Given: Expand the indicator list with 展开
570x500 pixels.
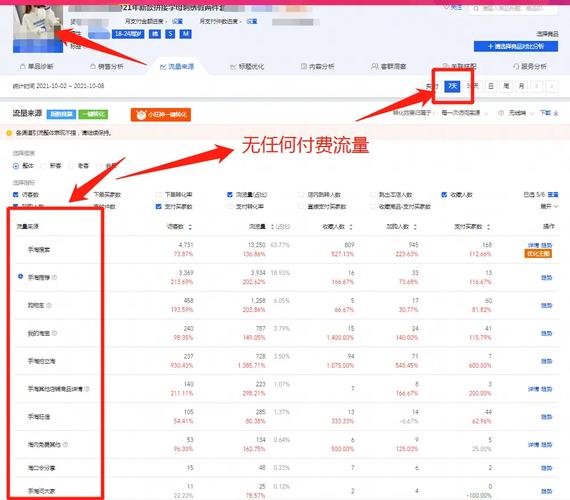Looking at the screenshot, I should (548, 207).
